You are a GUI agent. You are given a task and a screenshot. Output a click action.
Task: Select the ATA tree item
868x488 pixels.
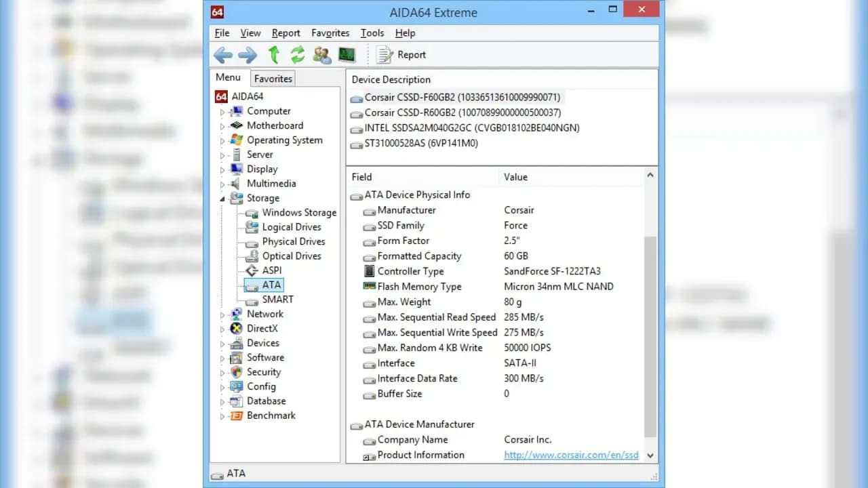(x=271, y=285)
